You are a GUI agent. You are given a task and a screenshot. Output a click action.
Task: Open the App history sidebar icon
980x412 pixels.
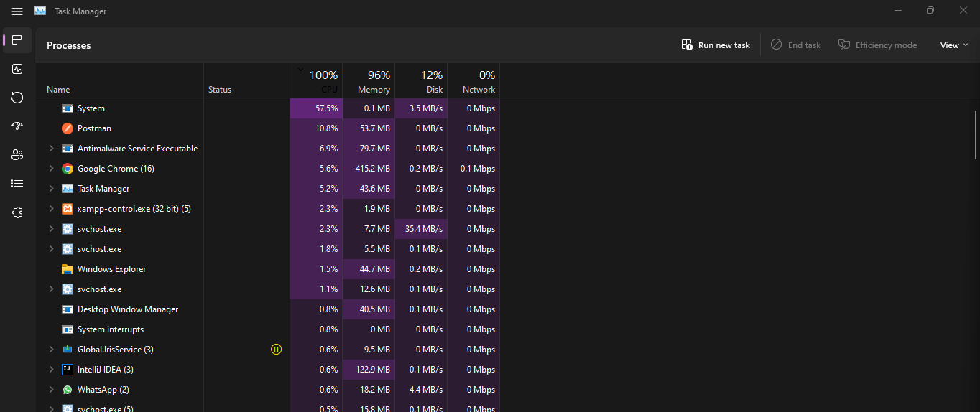pyautogui.click(x=17, y=98)
